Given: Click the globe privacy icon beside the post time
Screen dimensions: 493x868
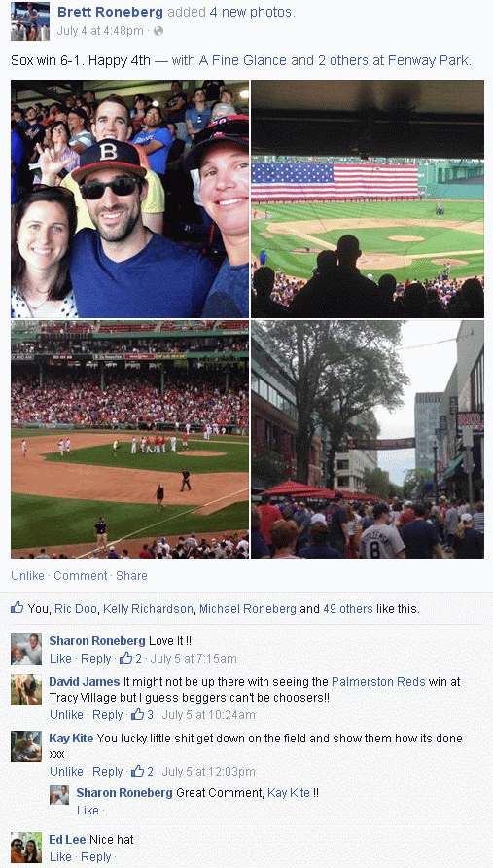Looking at the screenshot, I should [158, 31].
